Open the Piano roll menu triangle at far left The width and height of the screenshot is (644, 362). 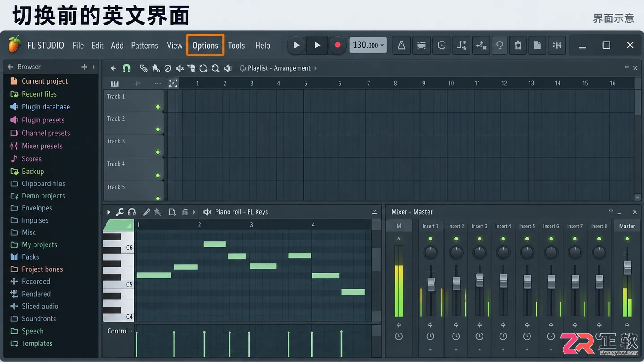coord(108,212)
